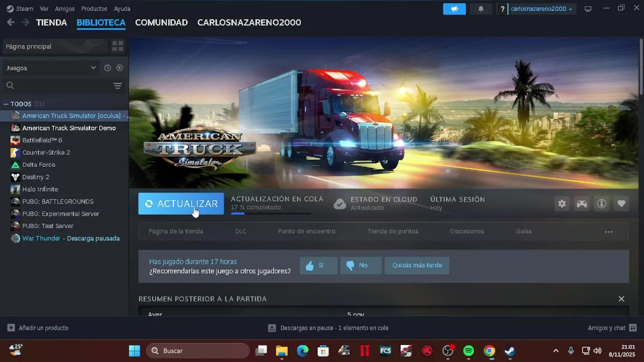Click the Windows Start button
This screenshot has width=644, height=362.
134,350
